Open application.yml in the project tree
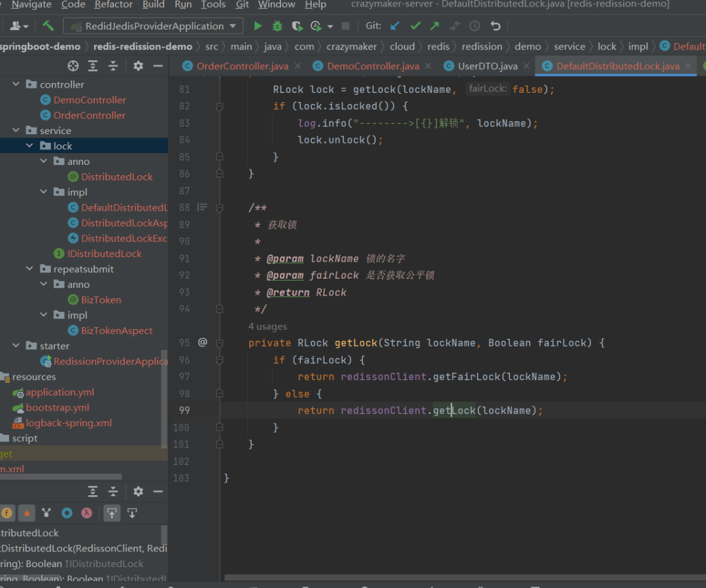Screen dimensions: 706x588 [59, 392]
